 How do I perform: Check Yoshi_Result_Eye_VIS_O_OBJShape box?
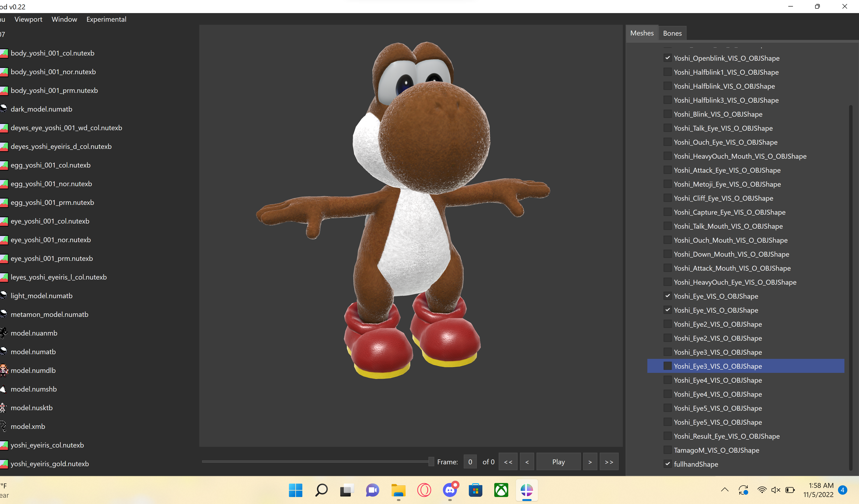(667, 436)
